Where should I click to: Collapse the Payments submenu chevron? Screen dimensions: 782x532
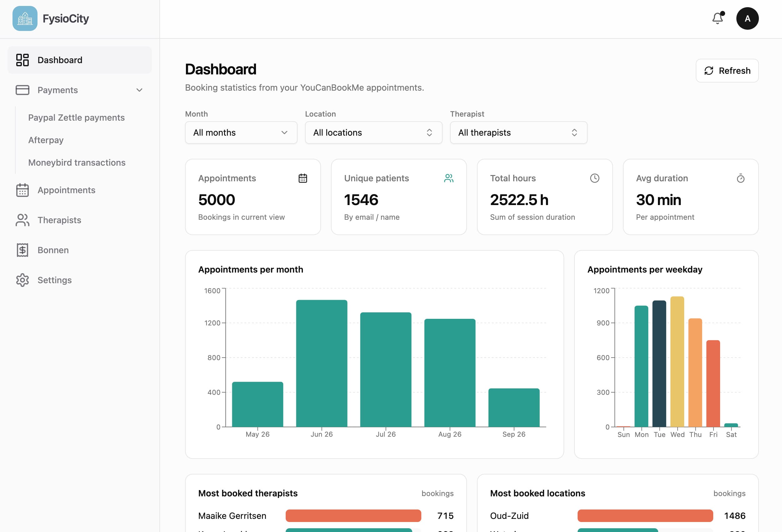139,90
